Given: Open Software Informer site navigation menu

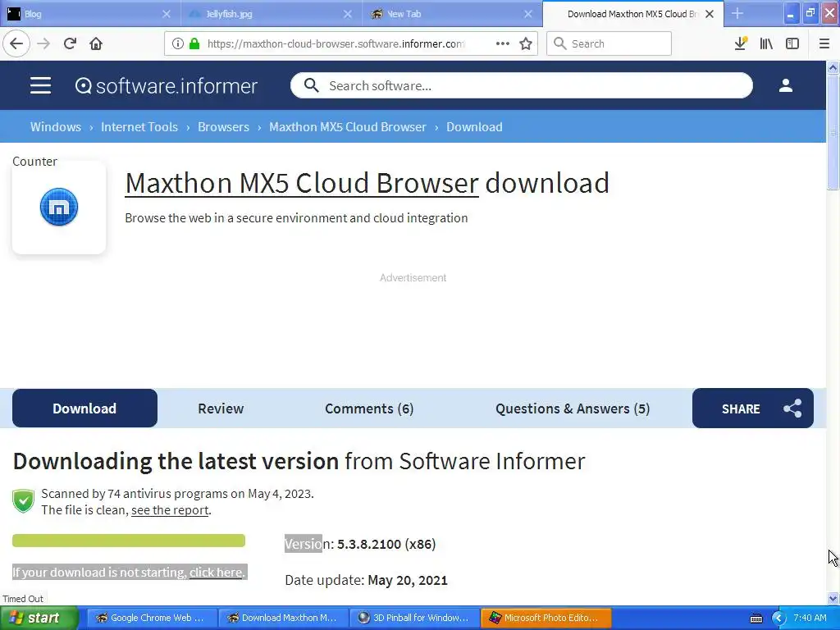Looking at the screenshot, I should (x=40, y=85).
